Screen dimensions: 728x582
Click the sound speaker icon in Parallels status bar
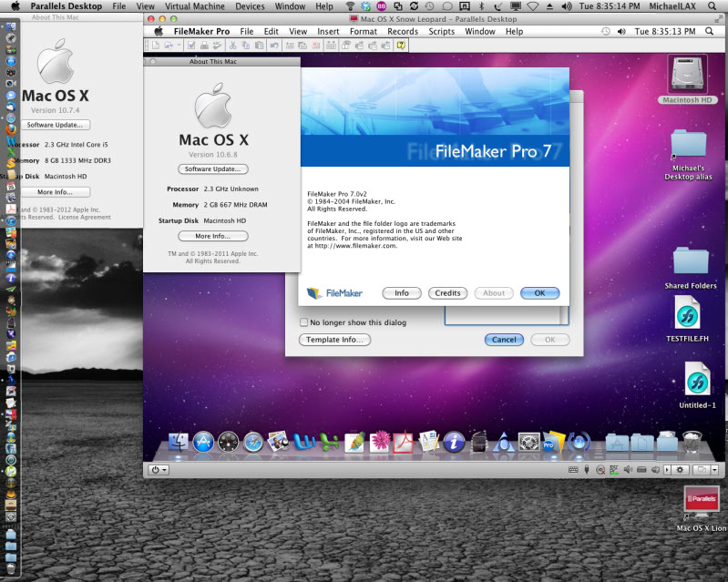click(628, 470)
